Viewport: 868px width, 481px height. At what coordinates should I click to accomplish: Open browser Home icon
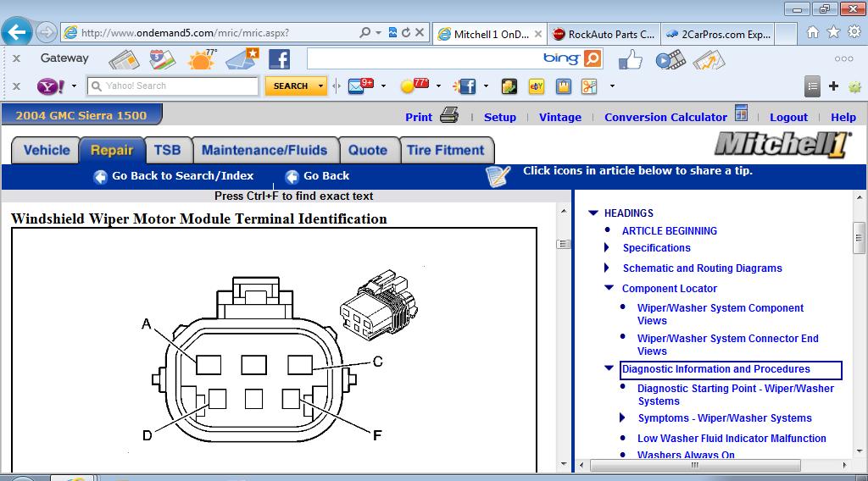[x=813, y=32]
